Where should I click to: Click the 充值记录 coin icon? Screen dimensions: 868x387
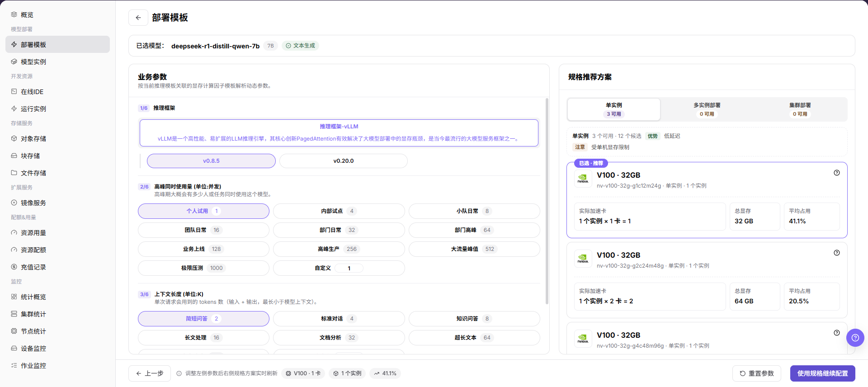[14, 267]
